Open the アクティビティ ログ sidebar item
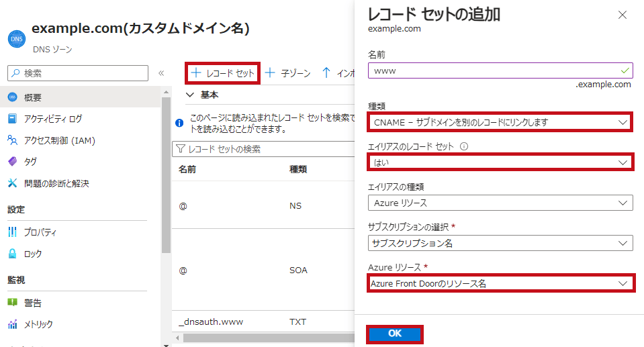 (x=52, y=119)
